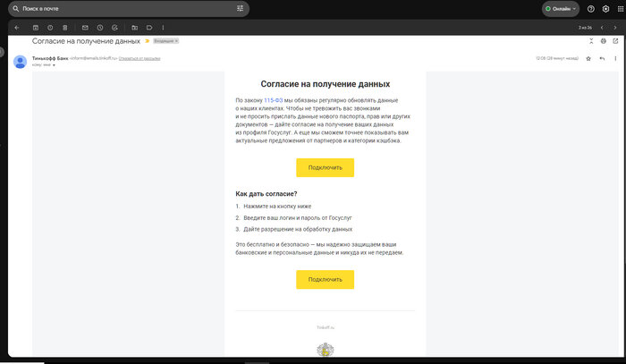Click in the Поиск в почте field
This screenshot has height=364, width=626.
[128, 8]
